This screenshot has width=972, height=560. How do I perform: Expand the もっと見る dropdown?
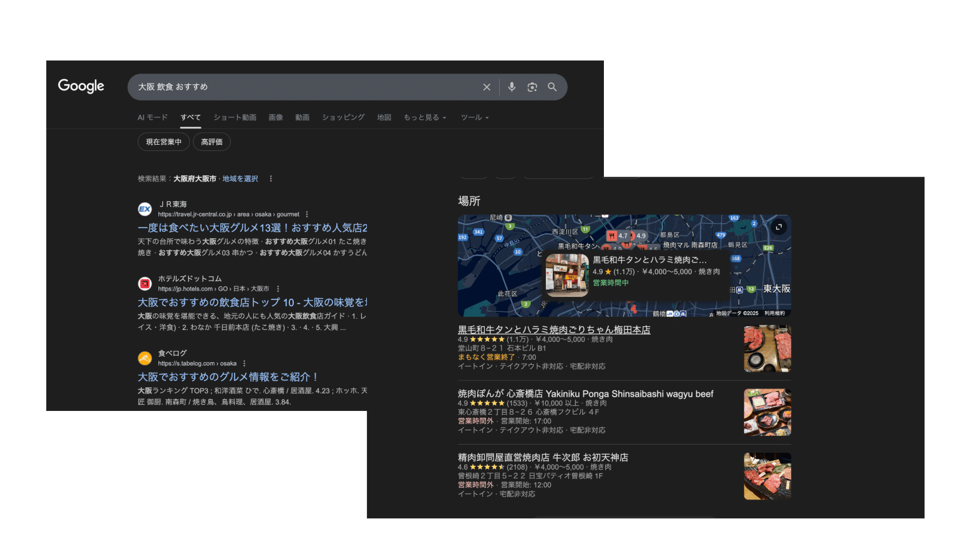pyautogui.click(x=424, y=117)
